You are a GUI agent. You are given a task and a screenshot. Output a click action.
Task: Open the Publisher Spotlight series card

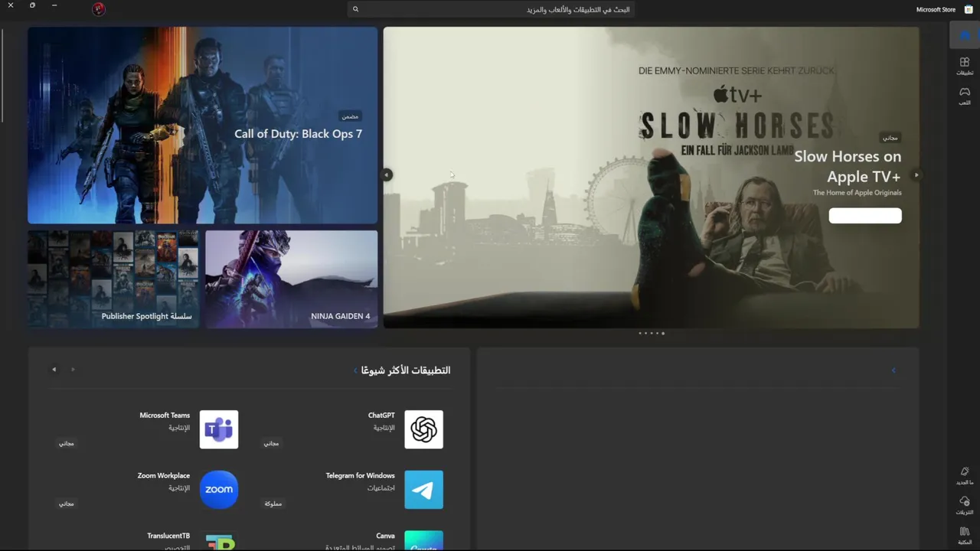[x=113, y=279]
